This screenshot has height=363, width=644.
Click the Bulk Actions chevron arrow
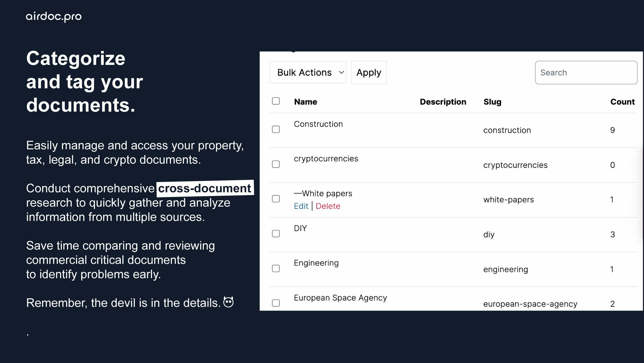tap(341, 72)
